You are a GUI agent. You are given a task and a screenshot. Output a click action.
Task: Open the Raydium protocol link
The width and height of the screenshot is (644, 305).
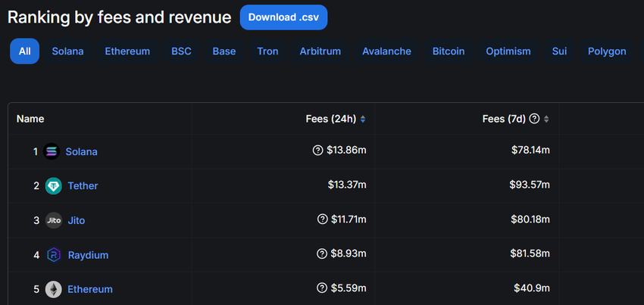click(88, 255)
